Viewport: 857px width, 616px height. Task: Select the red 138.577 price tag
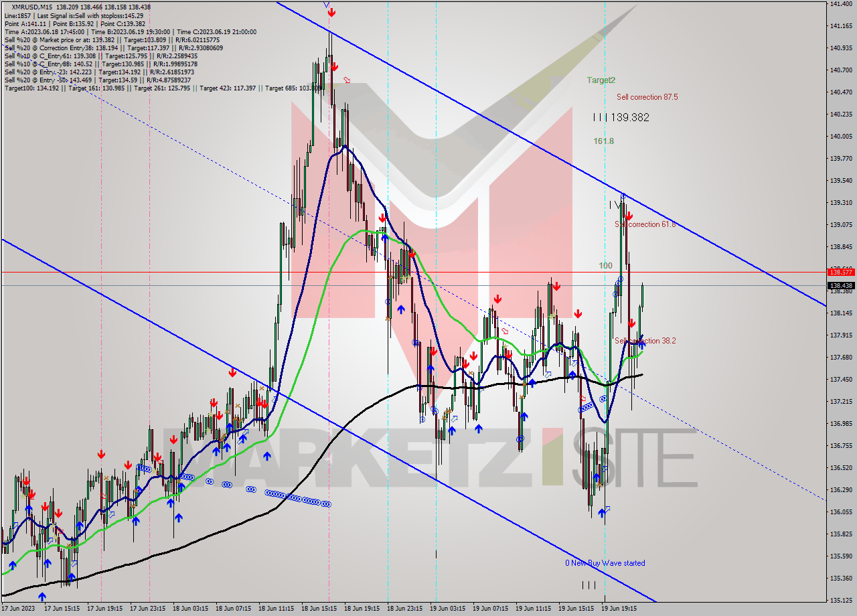[x=840, y=273]
